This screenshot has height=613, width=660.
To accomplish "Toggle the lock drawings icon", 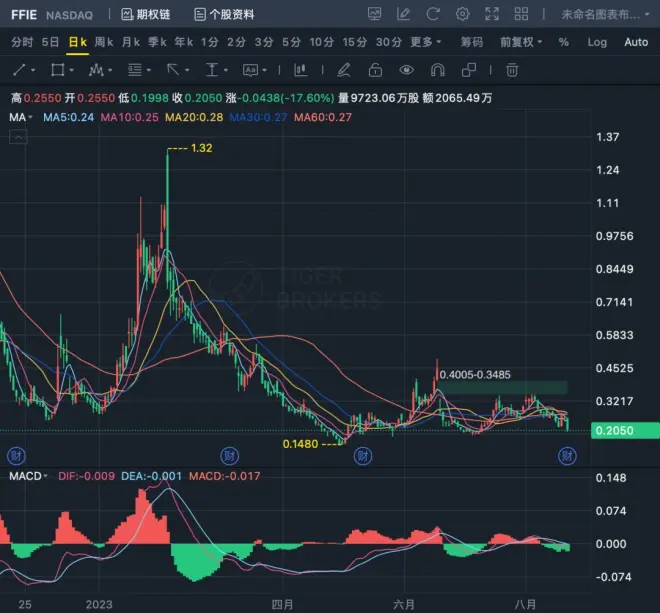I will coord(375,70).
